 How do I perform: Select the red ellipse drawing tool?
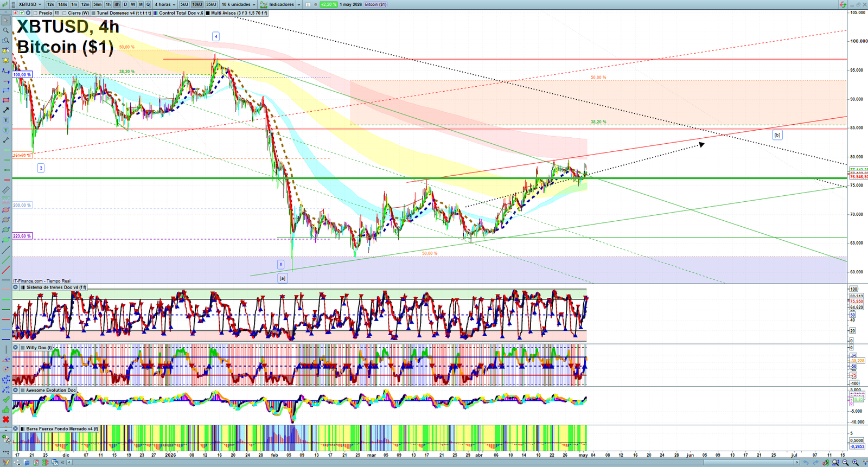pyautogui.click(x=6, y=210)
